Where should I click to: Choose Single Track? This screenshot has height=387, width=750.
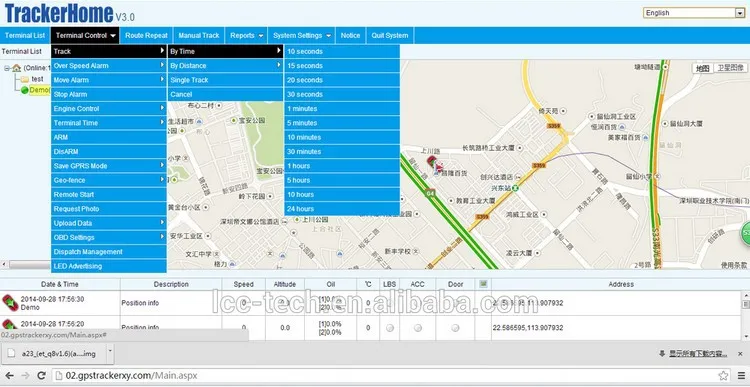click(x=225, y=80)
